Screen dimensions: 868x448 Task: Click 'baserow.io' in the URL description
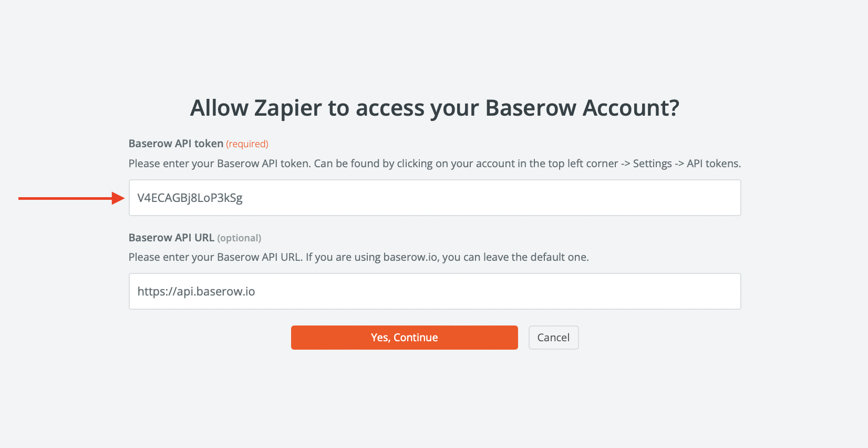410,257
